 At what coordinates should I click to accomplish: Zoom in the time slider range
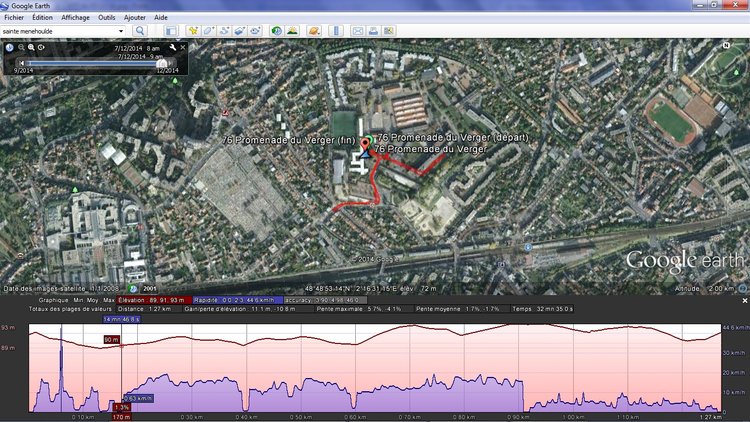[x=31, y=47]
